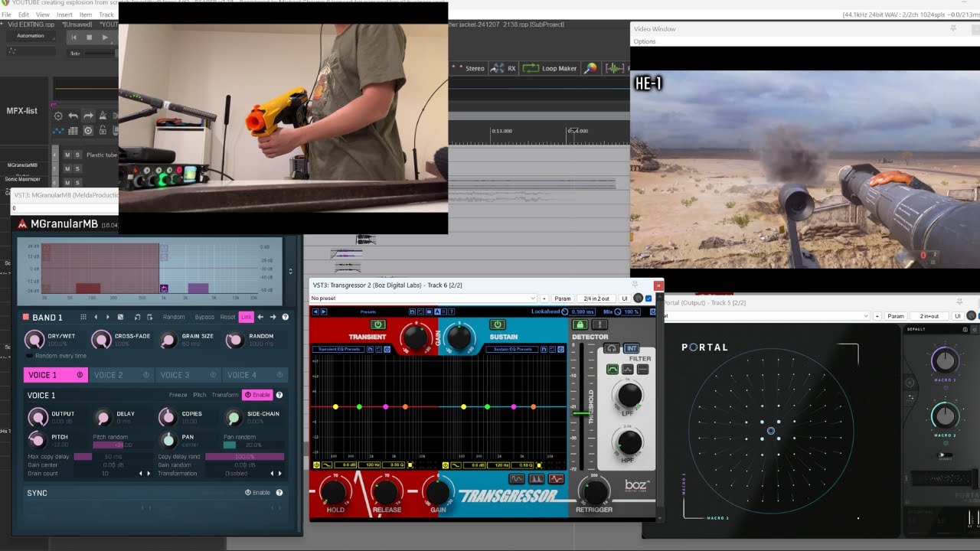The width and height of the screenshot is (980, 551).
Task: Click the Freeze button in Voice 1
Action: coord(178,395)
